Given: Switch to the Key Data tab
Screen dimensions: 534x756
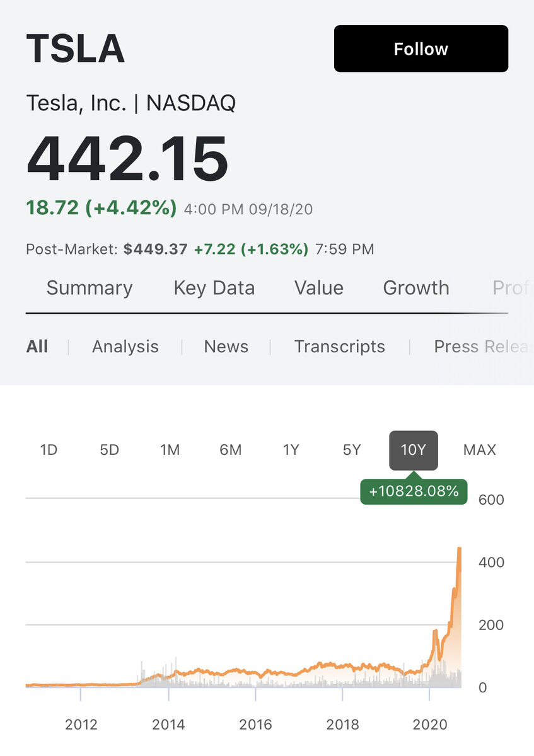Looking at the screenshot, I should (214, 288).
